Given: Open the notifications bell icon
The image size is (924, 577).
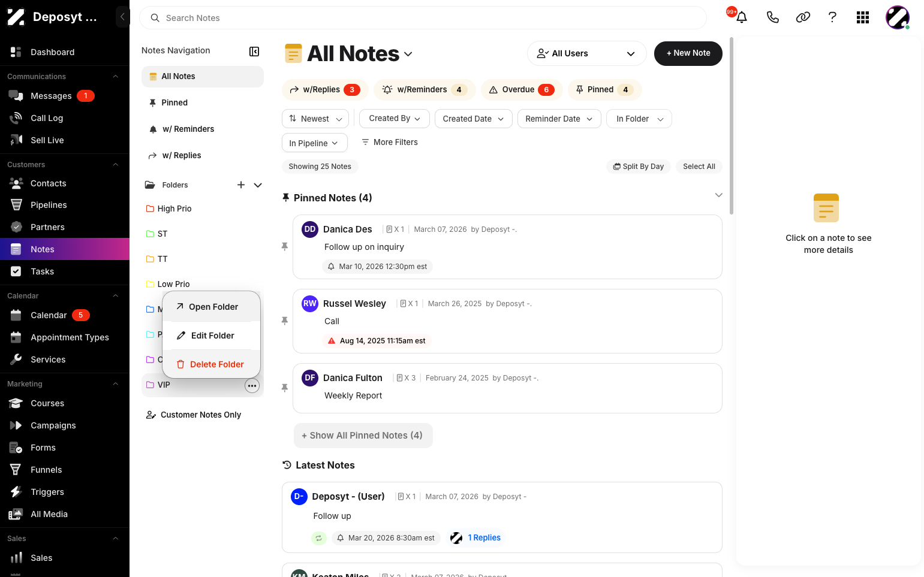Looking at the screenshot, I should coord(742,17).
